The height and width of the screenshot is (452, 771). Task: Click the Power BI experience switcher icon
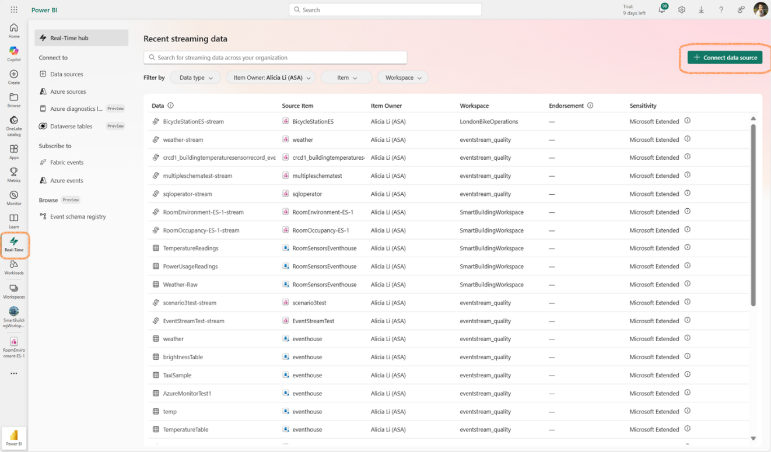point(14,437)
